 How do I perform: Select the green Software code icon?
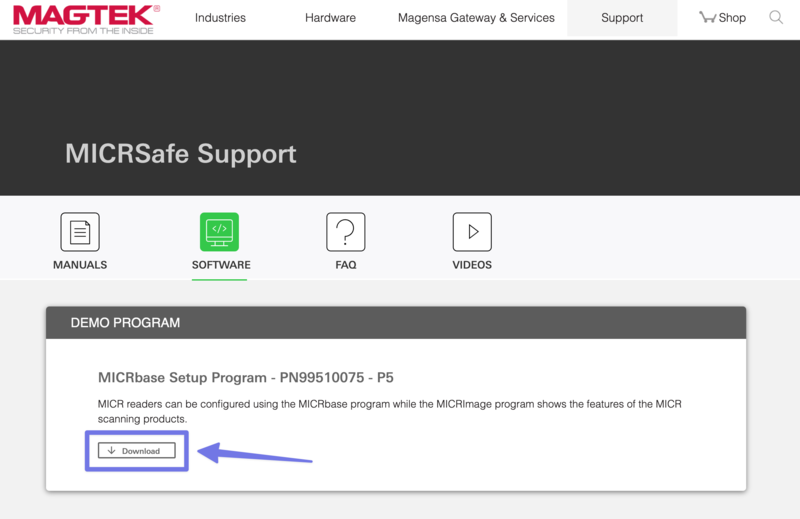click(220, 232)
